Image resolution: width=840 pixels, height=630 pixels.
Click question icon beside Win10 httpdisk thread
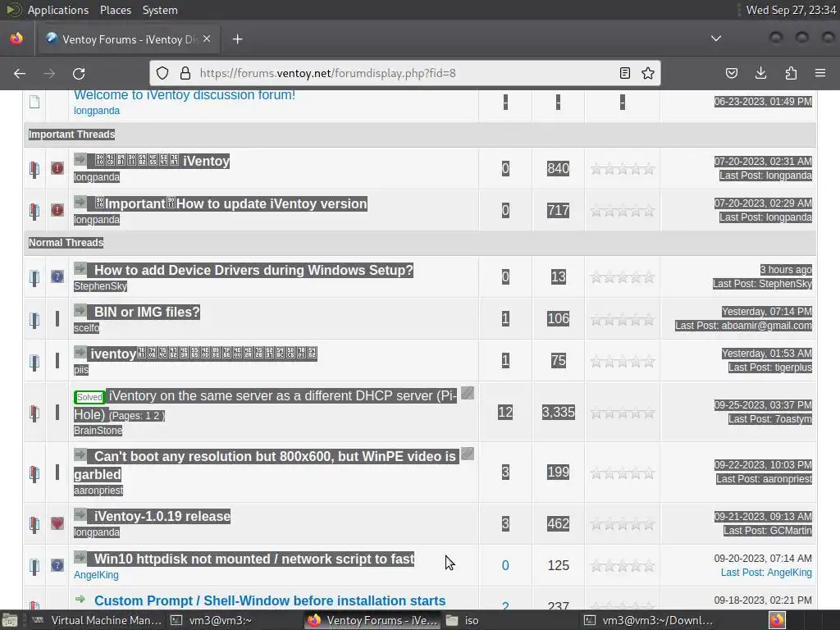point(57,565)
